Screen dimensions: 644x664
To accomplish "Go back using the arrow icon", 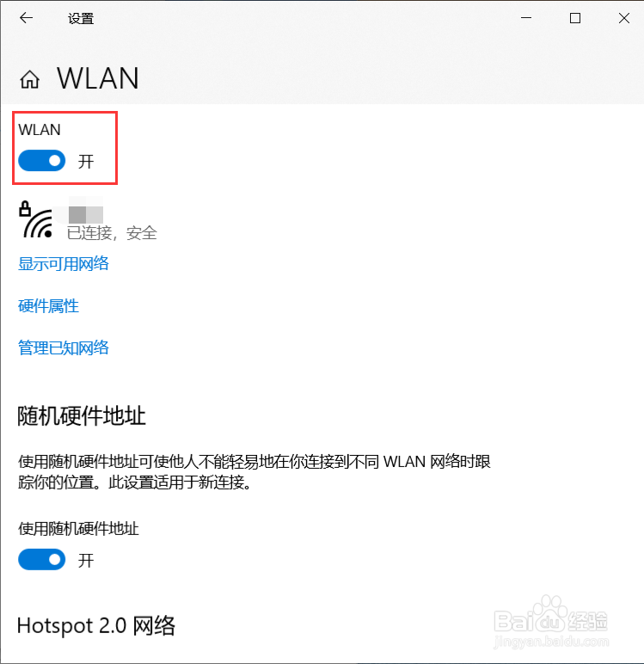I will (x=27, y=18).
